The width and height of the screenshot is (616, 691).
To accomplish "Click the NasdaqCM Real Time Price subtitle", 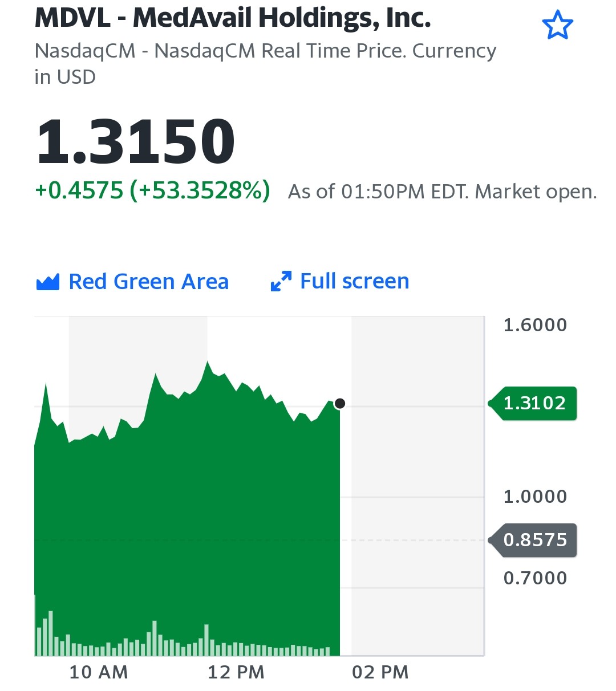I will [x=265, y=63].
